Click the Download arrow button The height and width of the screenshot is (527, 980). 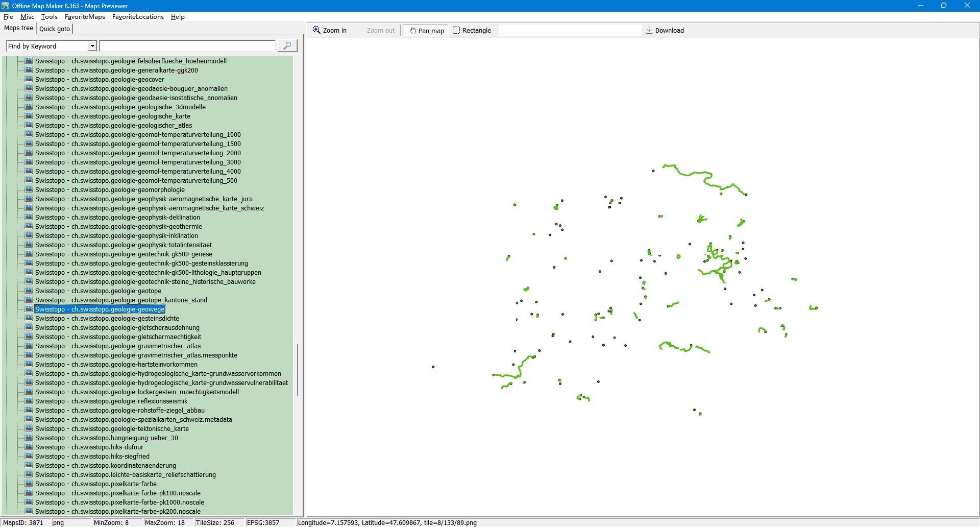(665, 31)
